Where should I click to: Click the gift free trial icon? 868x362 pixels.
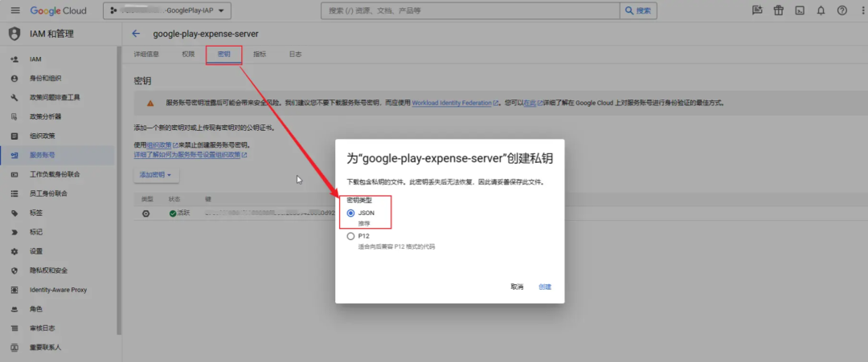click(x=779, y=10)
